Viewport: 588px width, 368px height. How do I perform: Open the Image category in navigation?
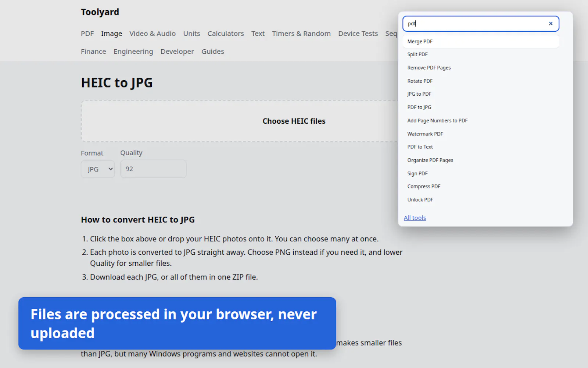112,33
